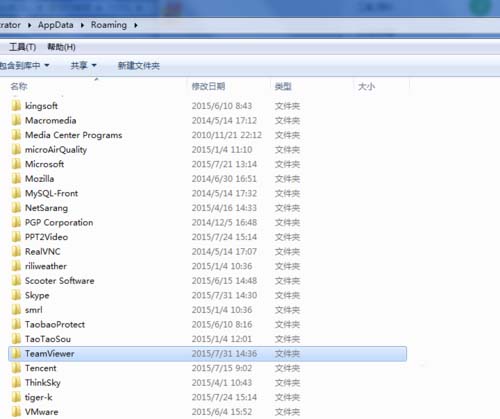
Task: Select the Macromedia folder name
Action: [51, 120]
